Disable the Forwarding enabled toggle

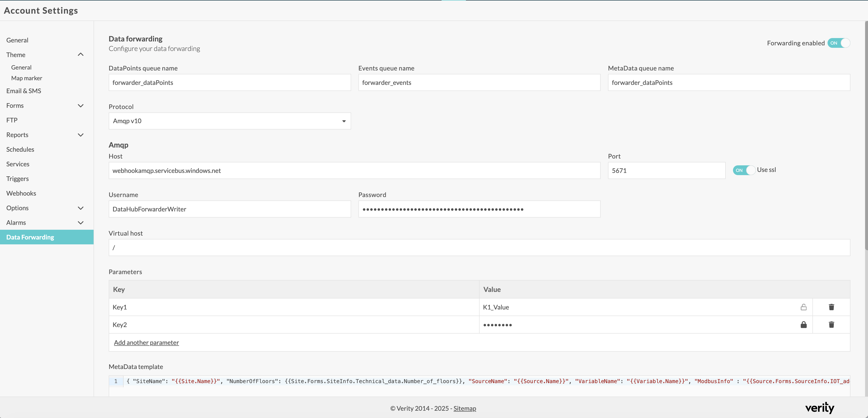(839, 43)
